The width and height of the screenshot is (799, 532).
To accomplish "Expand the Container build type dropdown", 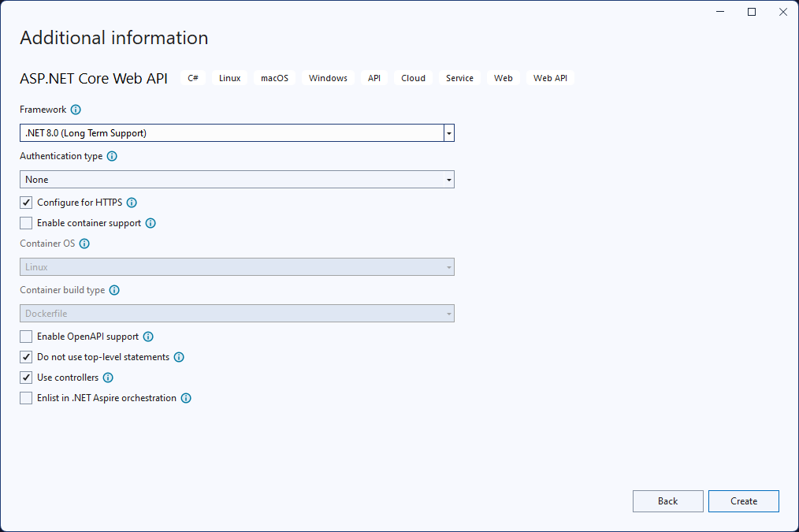I will point(448,313).
